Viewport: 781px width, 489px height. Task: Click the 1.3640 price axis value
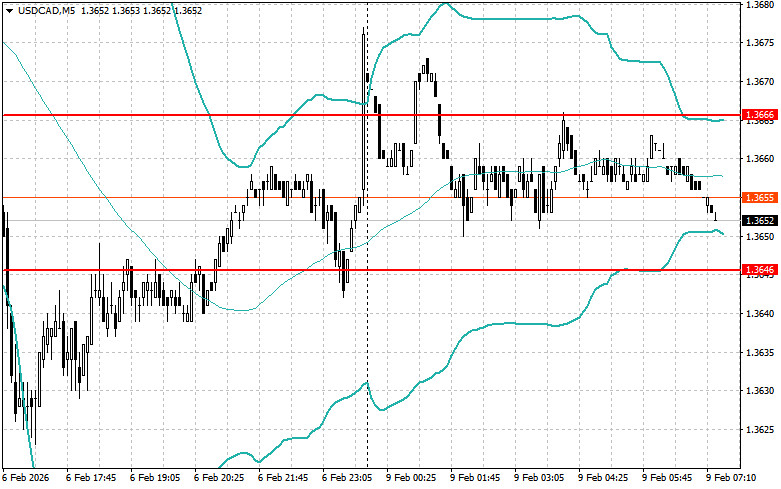(760, 314)
